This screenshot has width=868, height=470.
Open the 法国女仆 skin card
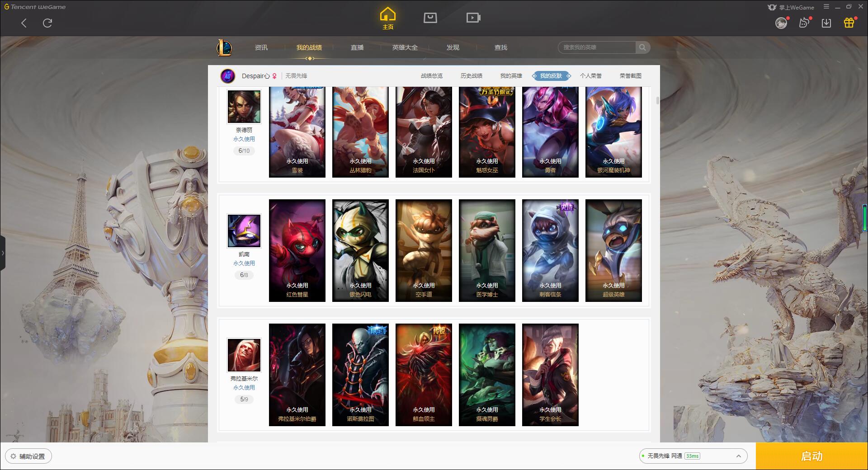424,132
